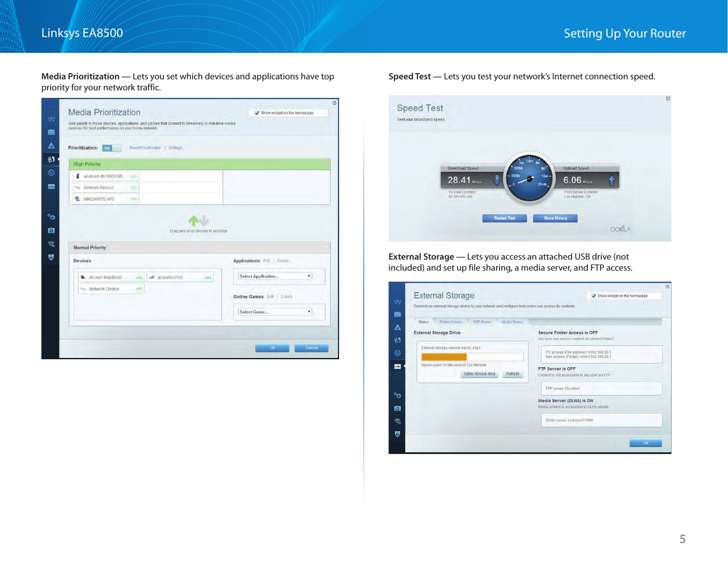Click Edit link beside Online Games
The width and height of the screenshot is (728, 562).
point(270,297)
